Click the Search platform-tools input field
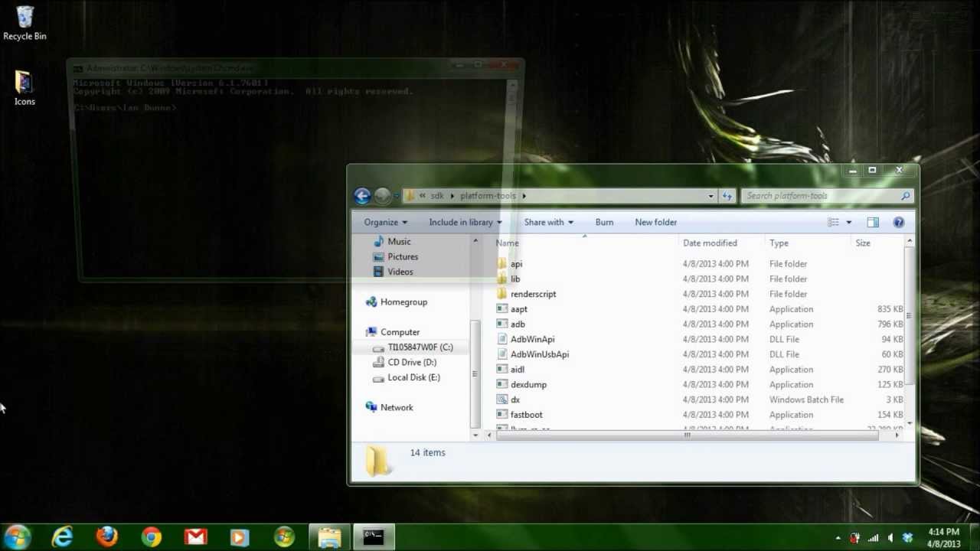980x551 pixels. pyautogui.click(x=821, y=196)
